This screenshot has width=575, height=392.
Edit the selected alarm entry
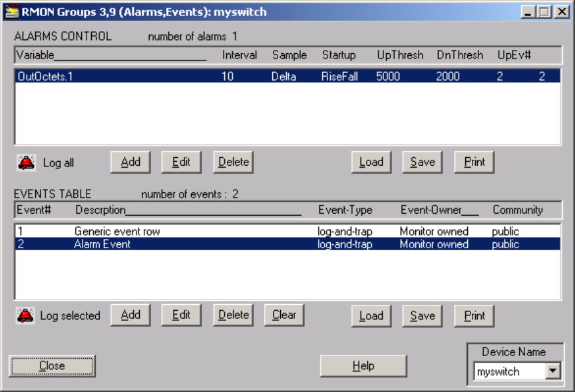click(181, 162)
